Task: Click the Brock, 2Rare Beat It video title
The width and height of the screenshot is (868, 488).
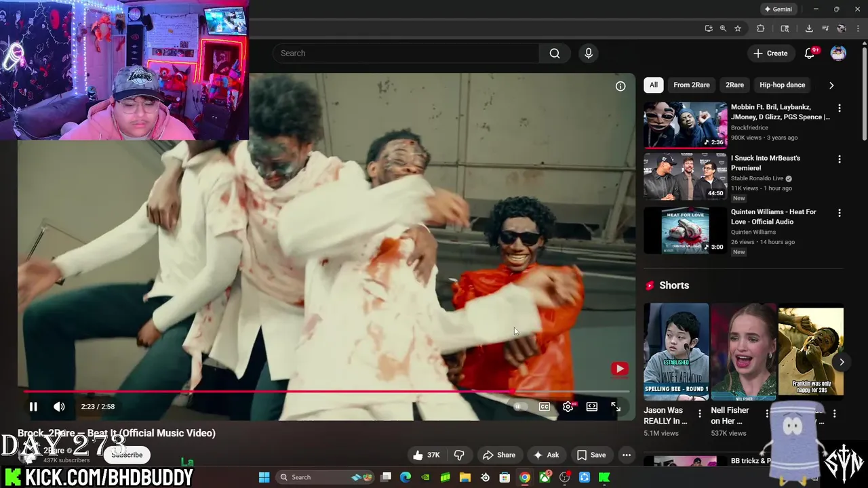Action: [x=117, y=433]
